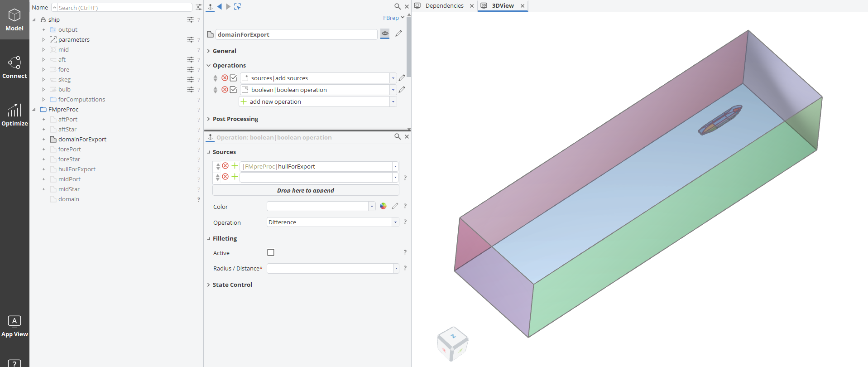
Task: Go back with the left navigation arrow
Action: tap(220, 6)
